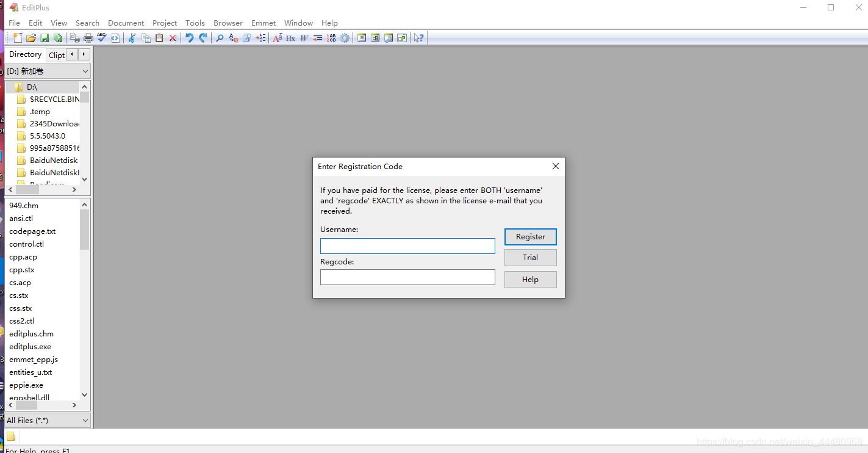Toggle the Directory window toolbar icon

(362, 38)
